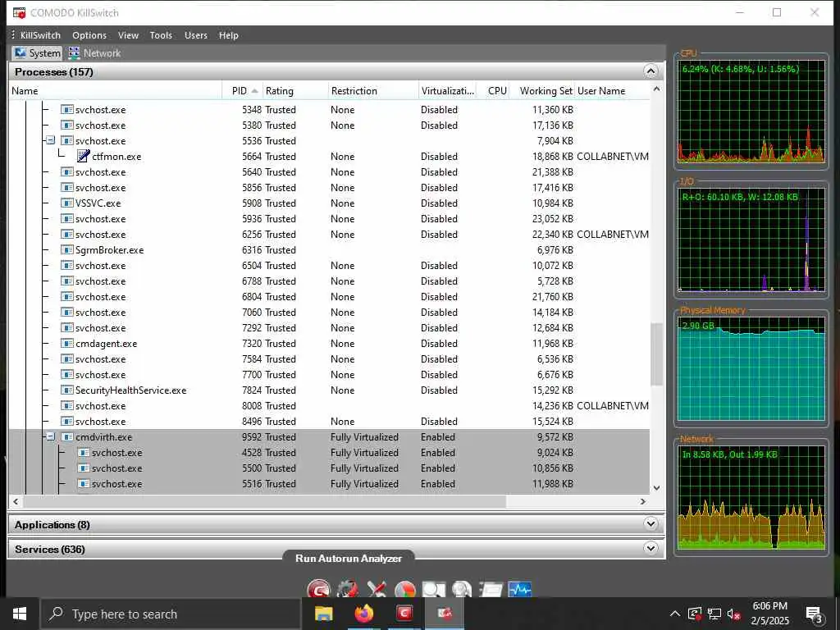This screenshot has height=630, width=840.
Task: Click the icon beside SecurityHealthService.exe
Action: point(67,390)
